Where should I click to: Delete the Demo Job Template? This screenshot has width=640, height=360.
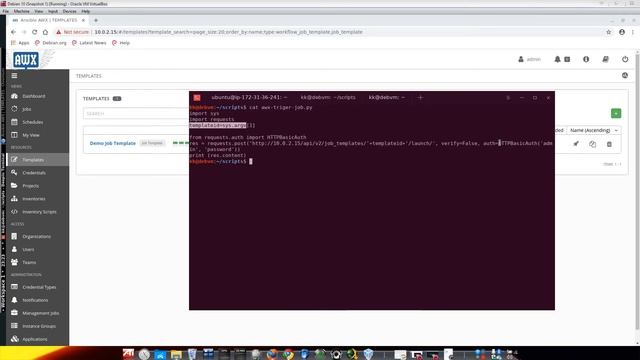tap(609, 144)
